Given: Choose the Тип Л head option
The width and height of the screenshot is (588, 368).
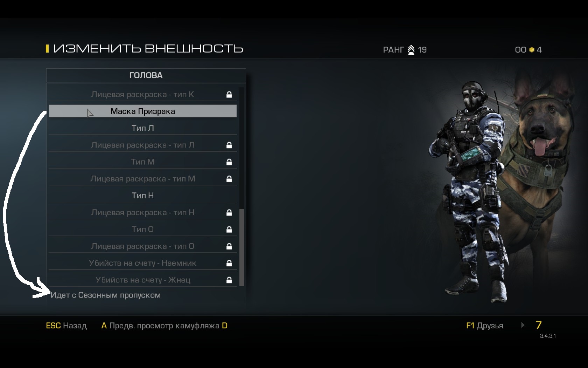Looking at the screenshot, I should [143, 128].
